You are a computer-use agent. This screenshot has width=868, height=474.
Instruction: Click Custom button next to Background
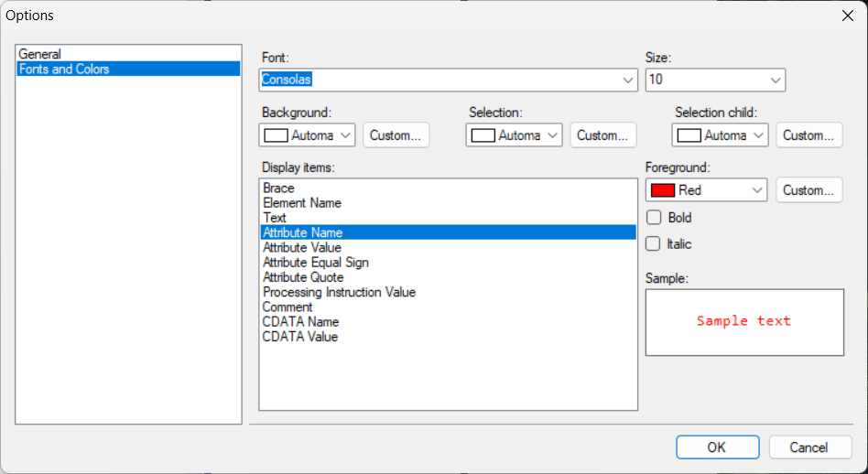pos(396,135)
